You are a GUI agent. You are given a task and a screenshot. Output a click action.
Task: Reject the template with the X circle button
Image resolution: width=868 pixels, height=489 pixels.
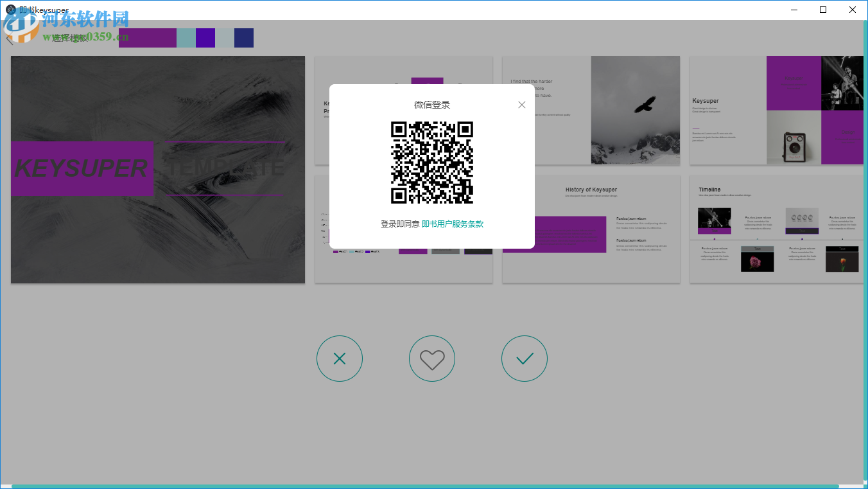pyautogui.click(x=340, y=359)
